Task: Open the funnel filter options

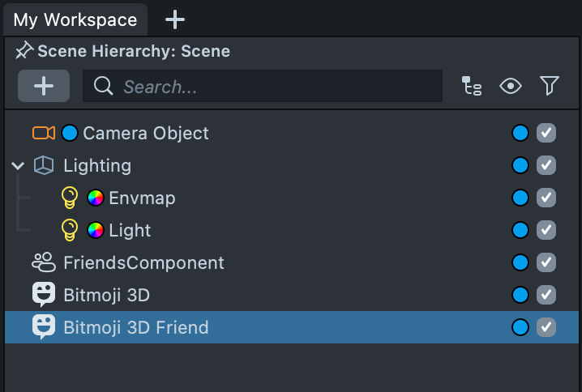Action: click(x=550, y=86)
